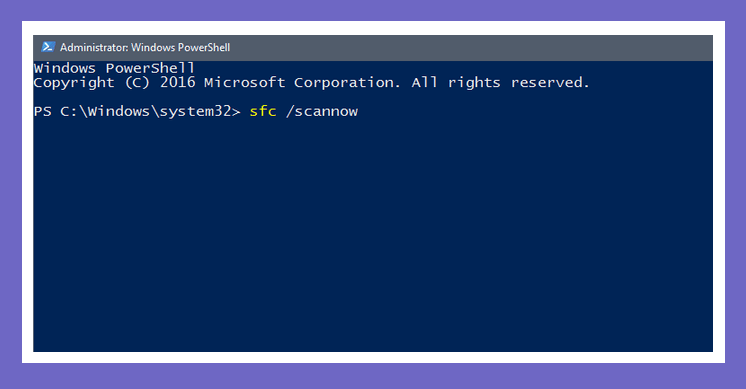
Task: Click the 'C:\Windows\system32>' prompt path
Action: click(150, 111)
